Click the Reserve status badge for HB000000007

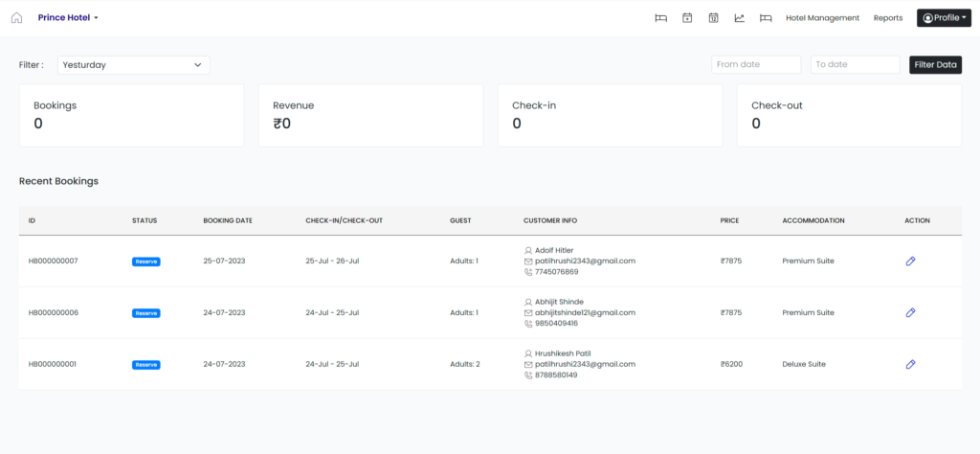(x=146, y=261)
